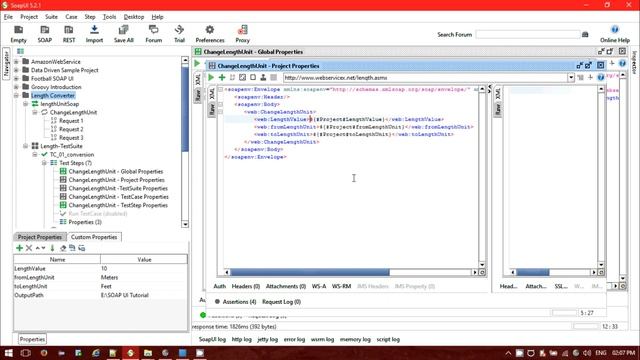Click the SoapUI taskbar icon

pyautogui.click(x=130, y=353)
